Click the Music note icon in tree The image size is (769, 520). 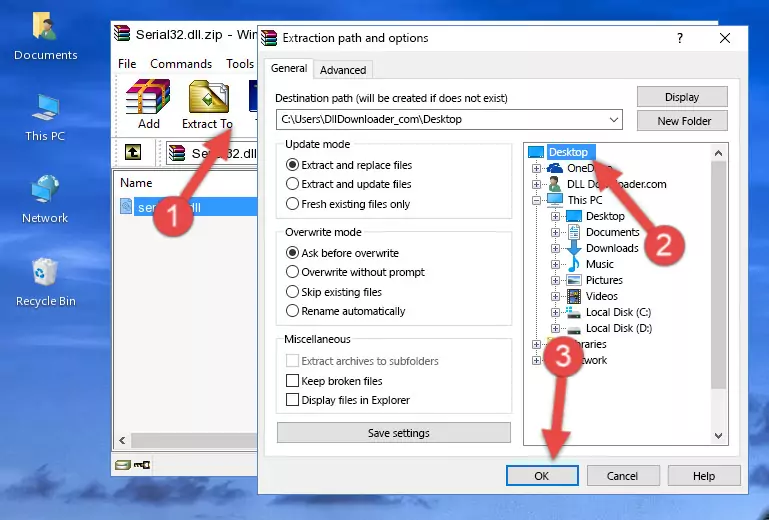pyautogui.click(x=573, y=264)
